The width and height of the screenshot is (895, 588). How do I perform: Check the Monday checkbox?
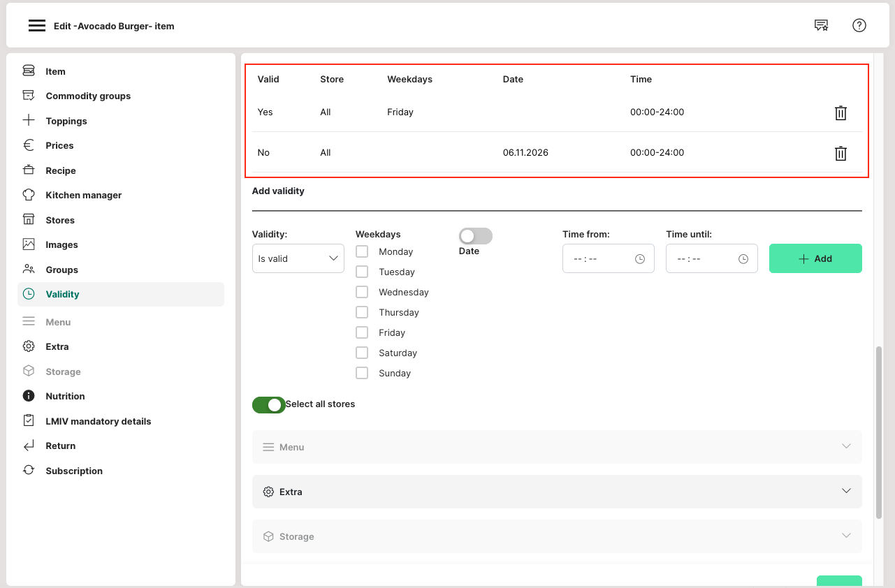(362, 251)
